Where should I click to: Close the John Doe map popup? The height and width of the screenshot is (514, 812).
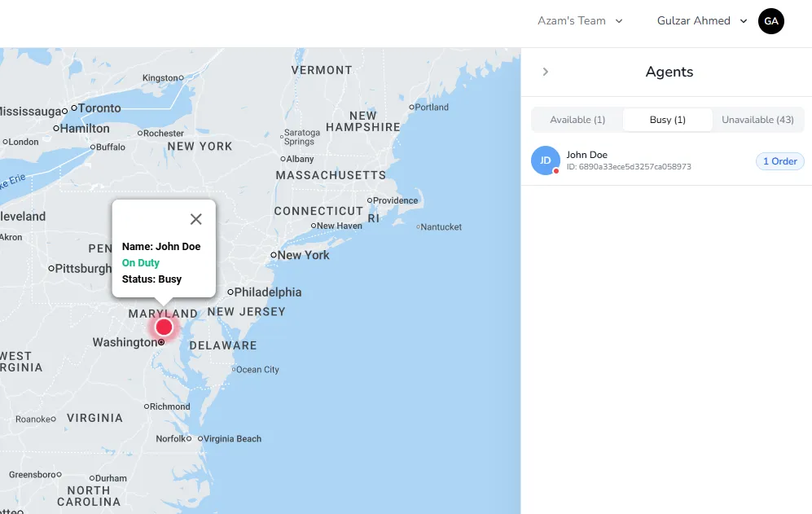pyautogui.click(x=195, y=219)
